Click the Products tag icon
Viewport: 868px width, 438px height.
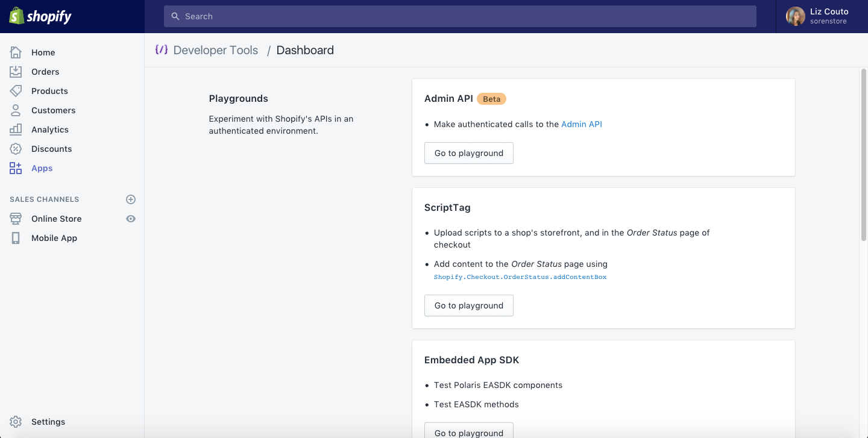[16, 91]
